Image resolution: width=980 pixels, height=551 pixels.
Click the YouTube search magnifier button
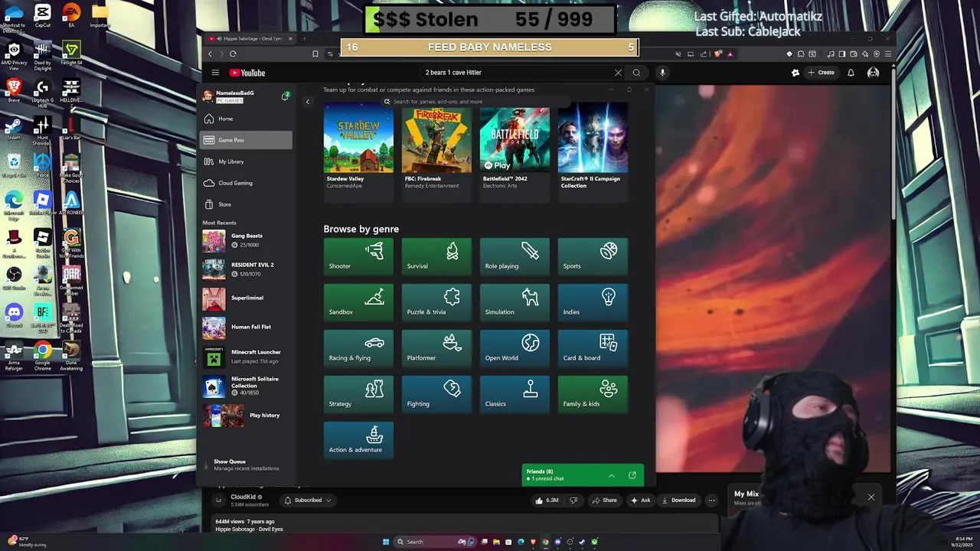tap(636, 73)
